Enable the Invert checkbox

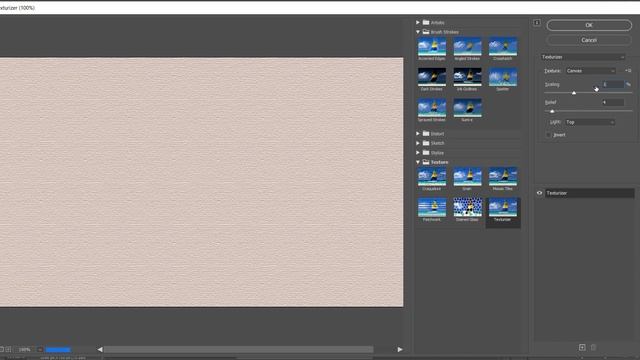tap(548, 135)
